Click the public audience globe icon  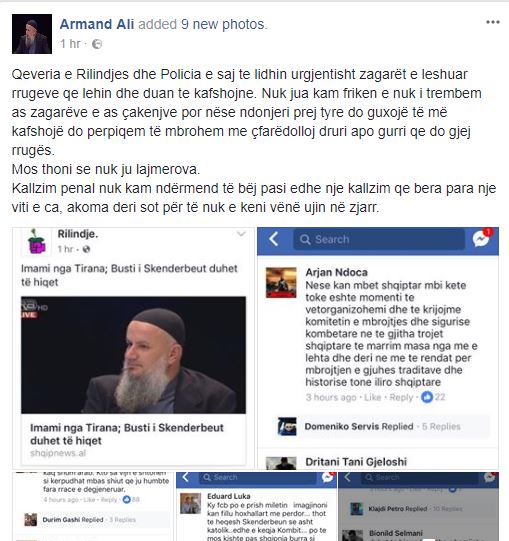click(x=97, y=44)
